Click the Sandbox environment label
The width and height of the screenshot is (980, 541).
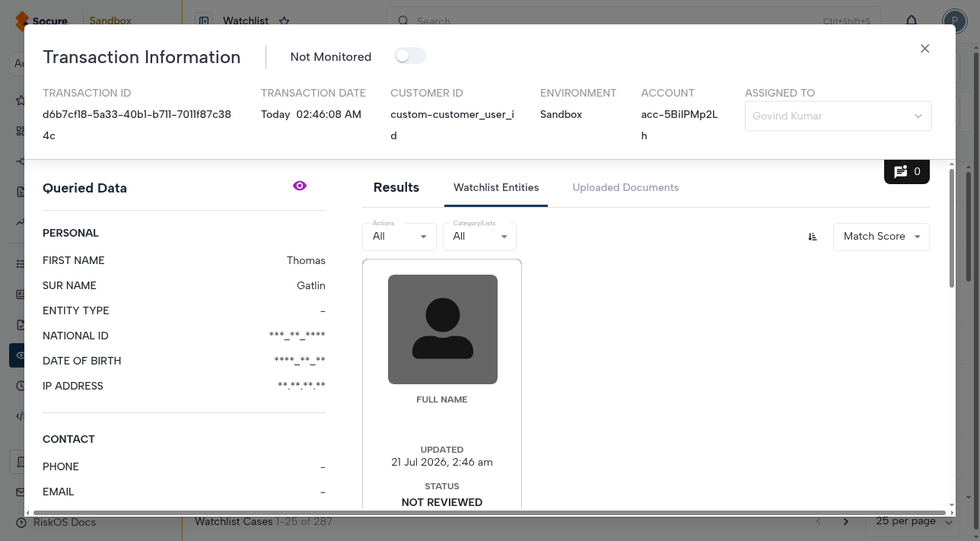click(110, 21)
